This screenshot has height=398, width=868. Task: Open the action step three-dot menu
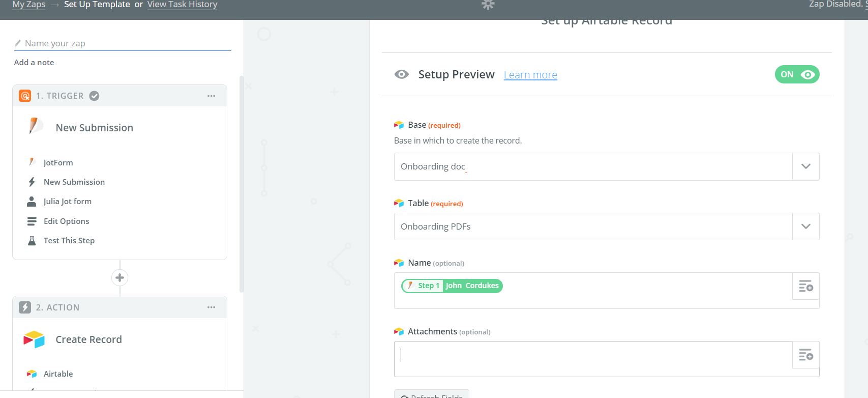pyautogui.click(x=211, y=307)
